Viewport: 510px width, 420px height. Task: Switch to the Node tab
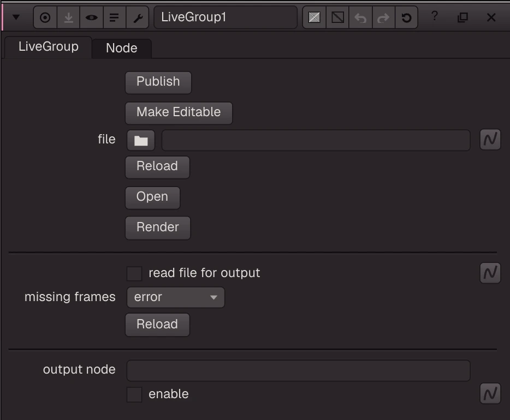click(122, 49)
